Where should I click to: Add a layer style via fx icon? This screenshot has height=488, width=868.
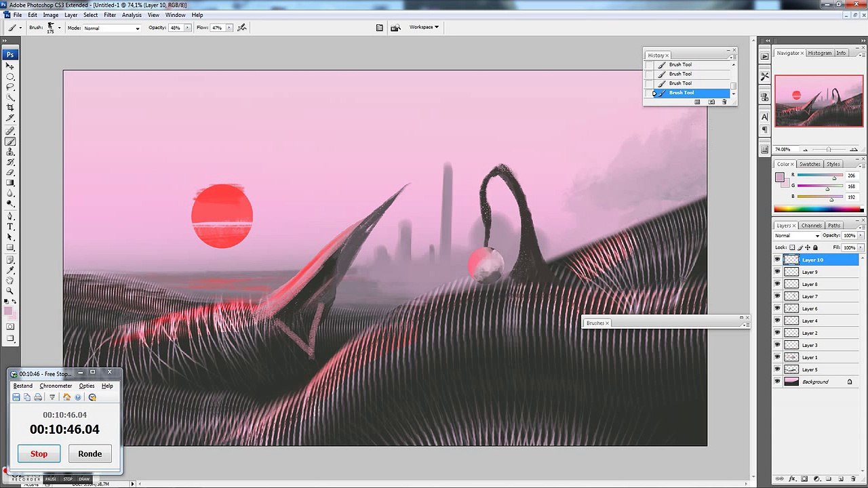[x=792, y=479]
